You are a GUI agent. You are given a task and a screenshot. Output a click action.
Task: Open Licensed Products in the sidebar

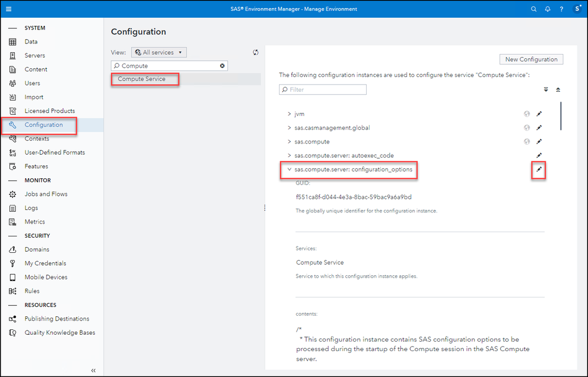(x=49, y=111)
